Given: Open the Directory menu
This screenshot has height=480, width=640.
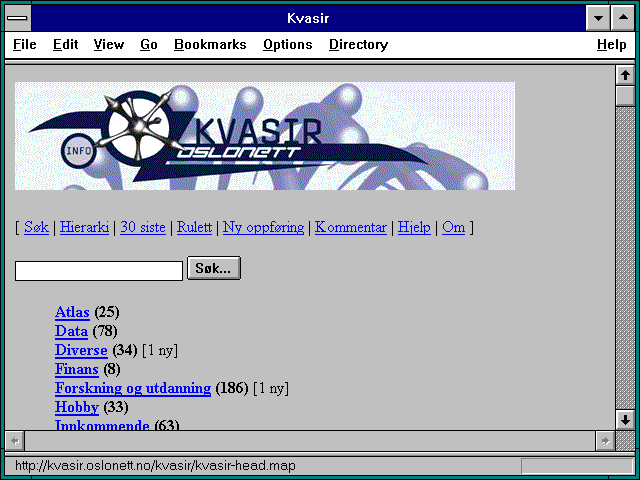Looking at the screenshot, I should 358,44.
